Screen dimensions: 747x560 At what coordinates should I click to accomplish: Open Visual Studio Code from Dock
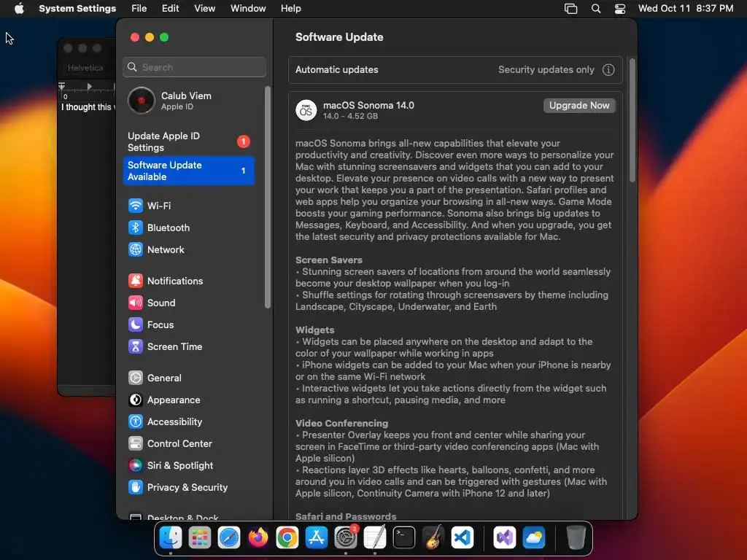coord(462,538)
